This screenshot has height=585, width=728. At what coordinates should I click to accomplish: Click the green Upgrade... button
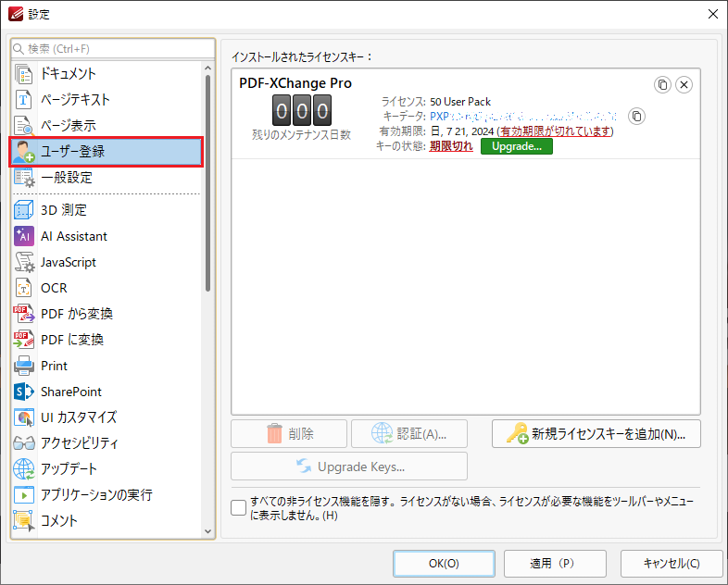tap(517, 146)
